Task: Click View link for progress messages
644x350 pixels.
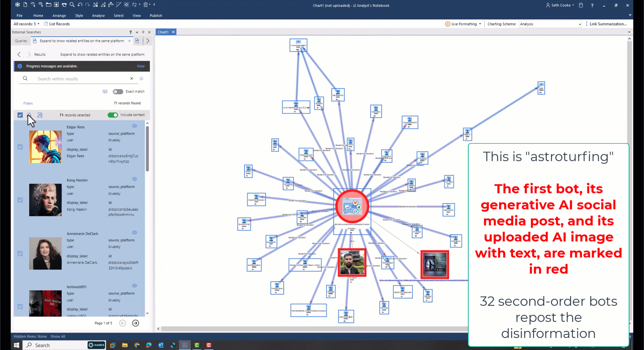Action: 141,66
